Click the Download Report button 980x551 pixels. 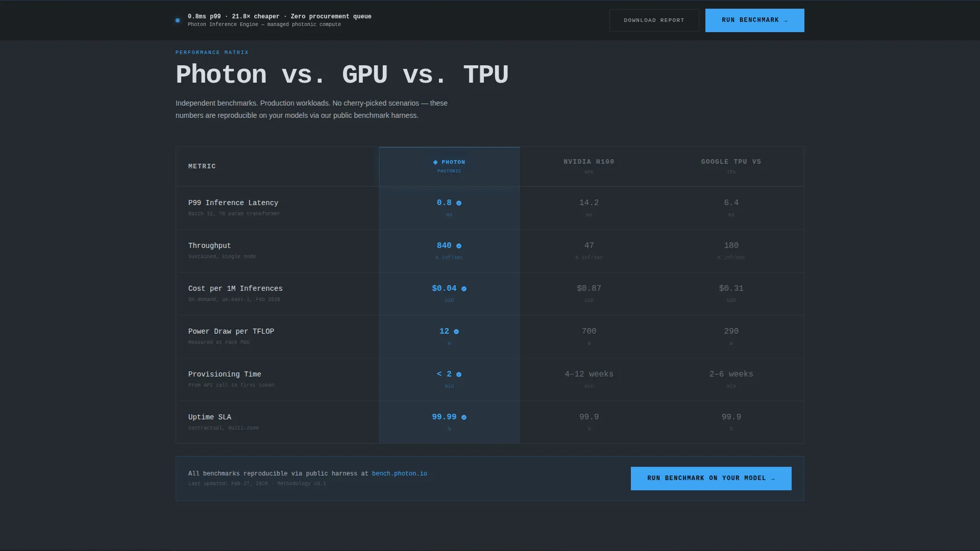[654, 20]
